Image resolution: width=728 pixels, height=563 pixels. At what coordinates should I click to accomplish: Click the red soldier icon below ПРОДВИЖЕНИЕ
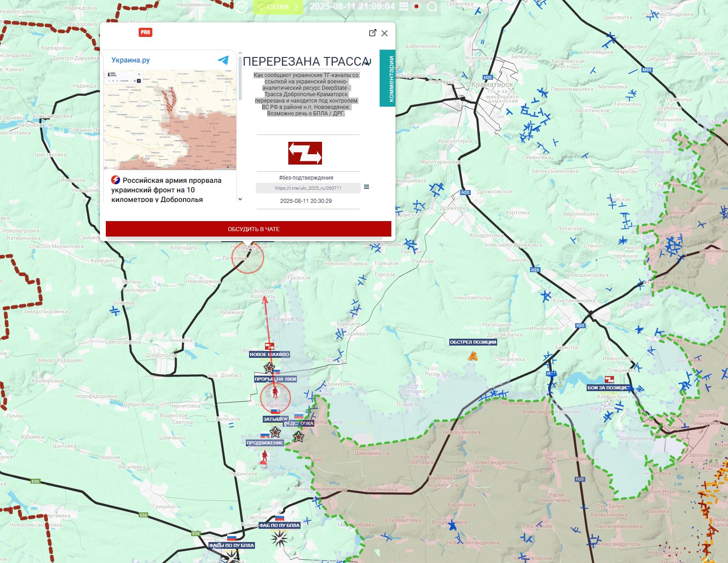tap(265, 457)
